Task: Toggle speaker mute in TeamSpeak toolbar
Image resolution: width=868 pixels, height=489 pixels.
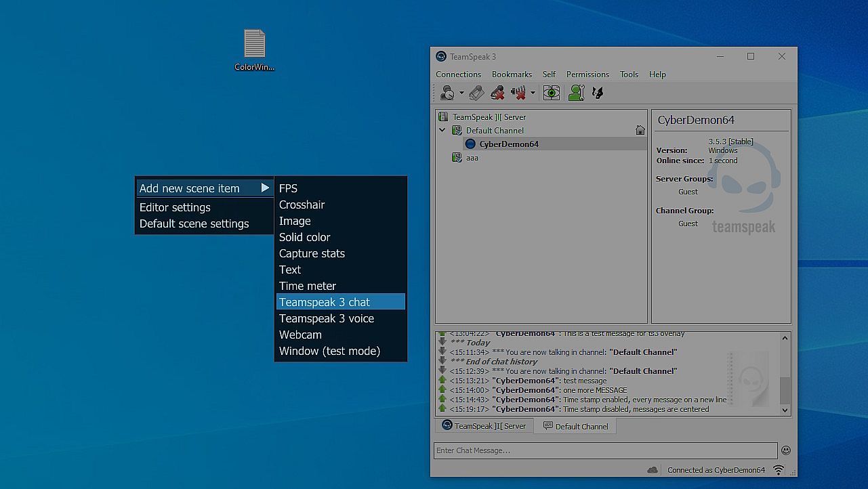Action: (x=518, y=93)
